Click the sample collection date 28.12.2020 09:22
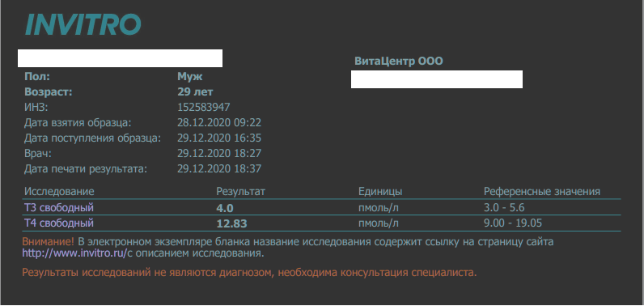 point(219,123)
